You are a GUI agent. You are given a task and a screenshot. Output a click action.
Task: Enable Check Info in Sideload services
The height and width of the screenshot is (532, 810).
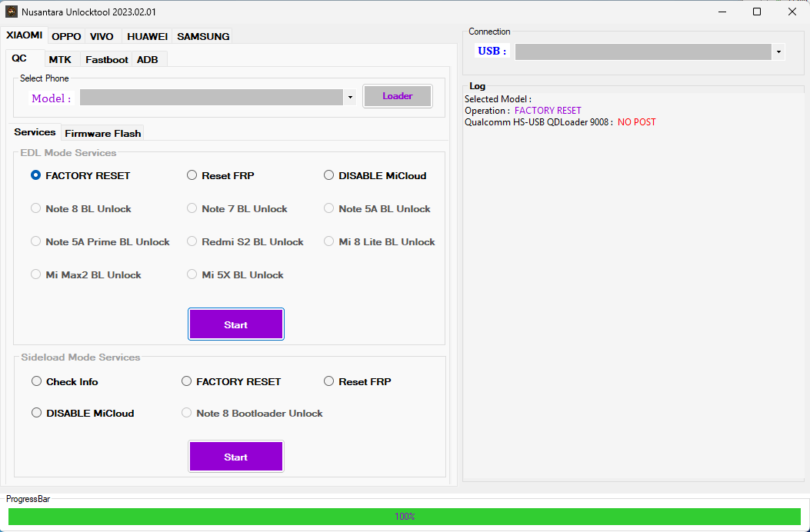tap(36, 381)
